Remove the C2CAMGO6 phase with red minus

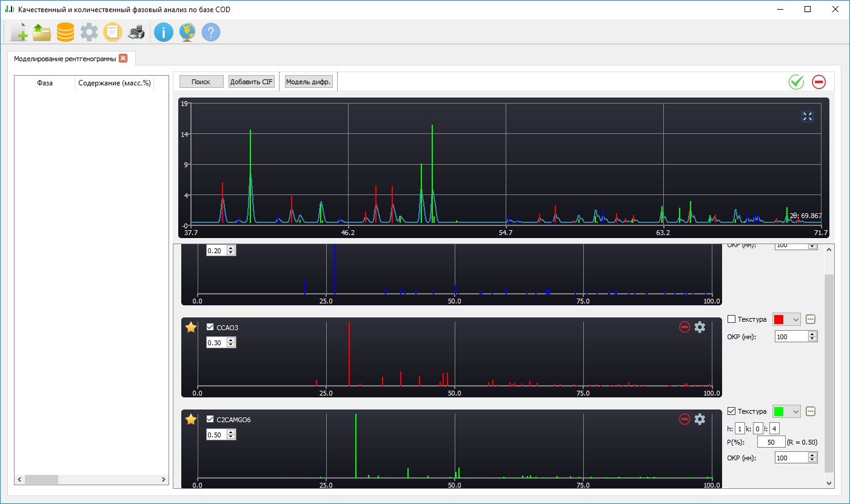click(684, 419)
